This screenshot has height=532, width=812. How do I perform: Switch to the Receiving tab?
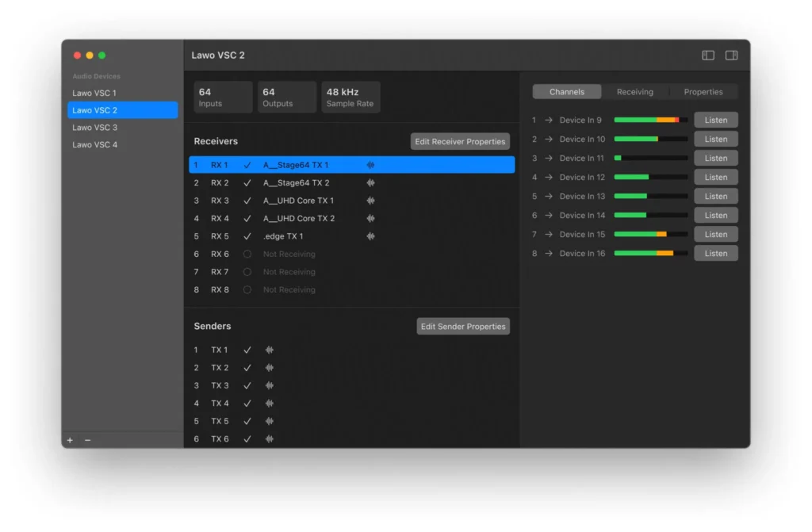pyautogui.click(x=635, y=92)
